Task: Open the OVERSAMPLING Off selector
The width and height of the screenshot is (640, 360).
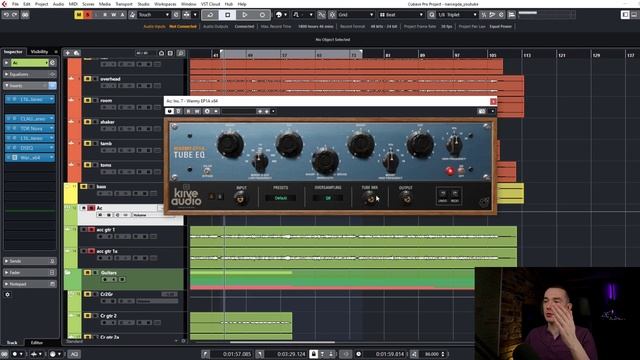Action: pos(328,198)
